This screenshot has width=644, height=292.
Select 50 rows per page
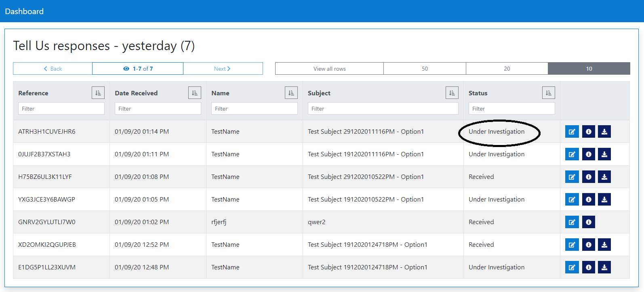pyautogui.click(x=425, y=69)
